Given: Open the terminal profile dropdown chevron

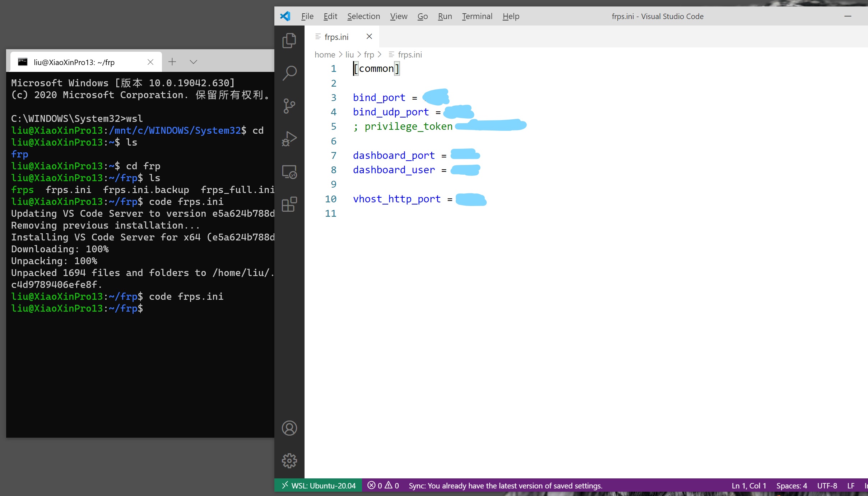Looking at the screenshot, I should click(194, 62).
